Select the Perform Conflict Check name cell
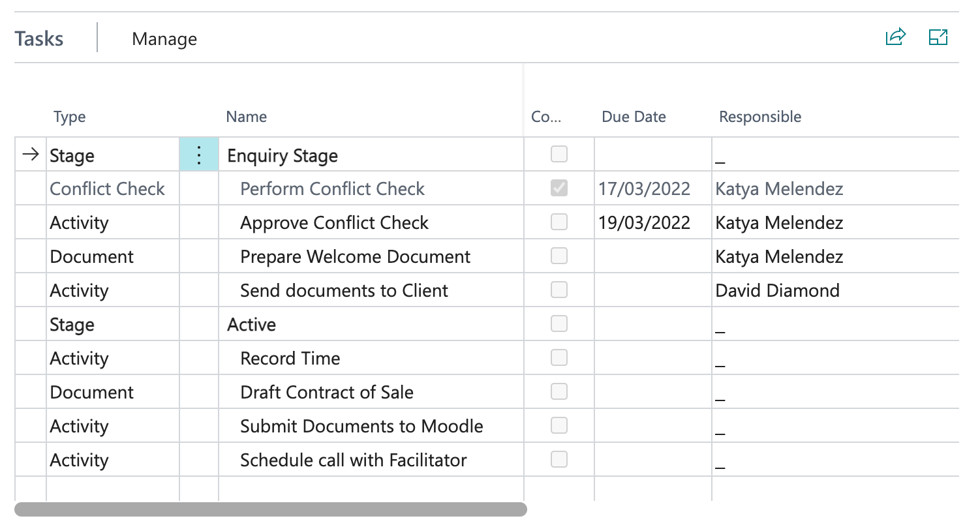This screenshot has height=527, width=980. [x=371, y=189]
